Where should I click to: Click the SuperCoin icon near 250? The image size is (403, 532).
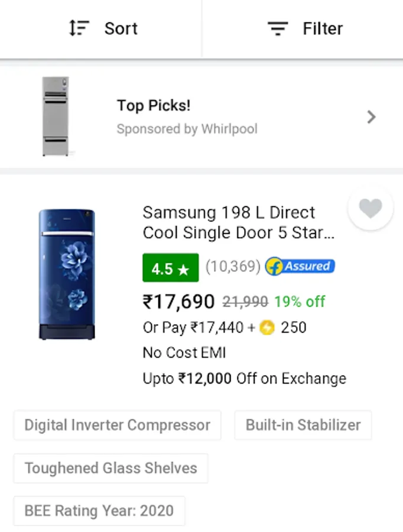tap(267, 327)
